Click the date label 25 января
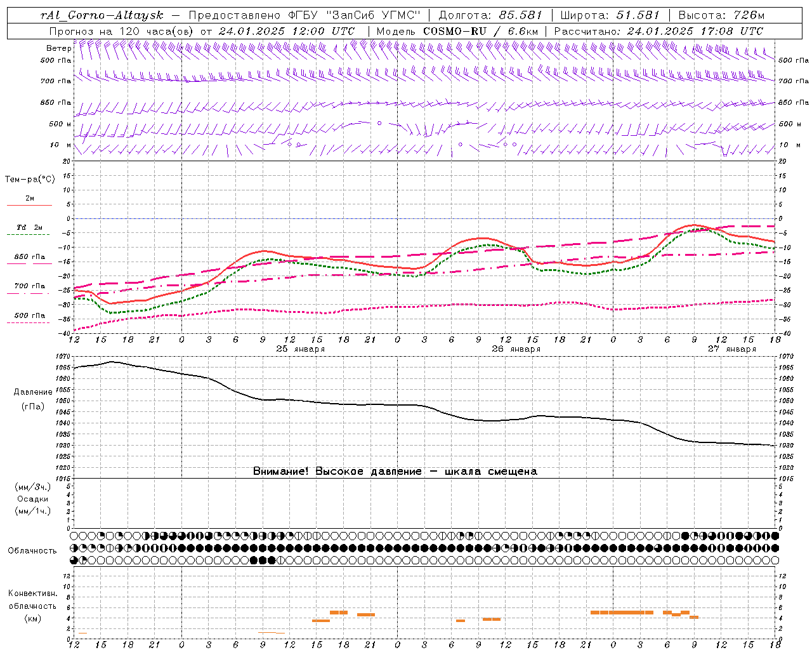Image resolution: width=812 pixels, height=650 pixels. click(301, 349)
